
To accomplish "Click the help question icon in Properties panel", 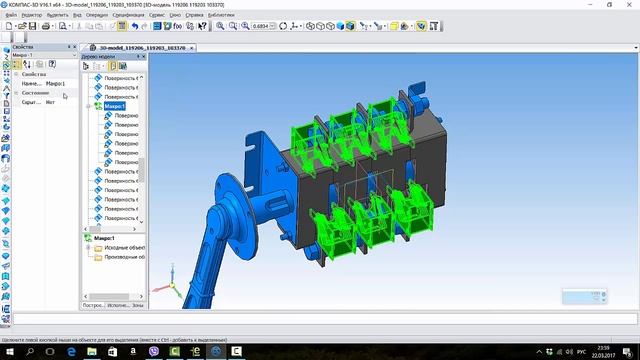I will click(x=52, y=64).
